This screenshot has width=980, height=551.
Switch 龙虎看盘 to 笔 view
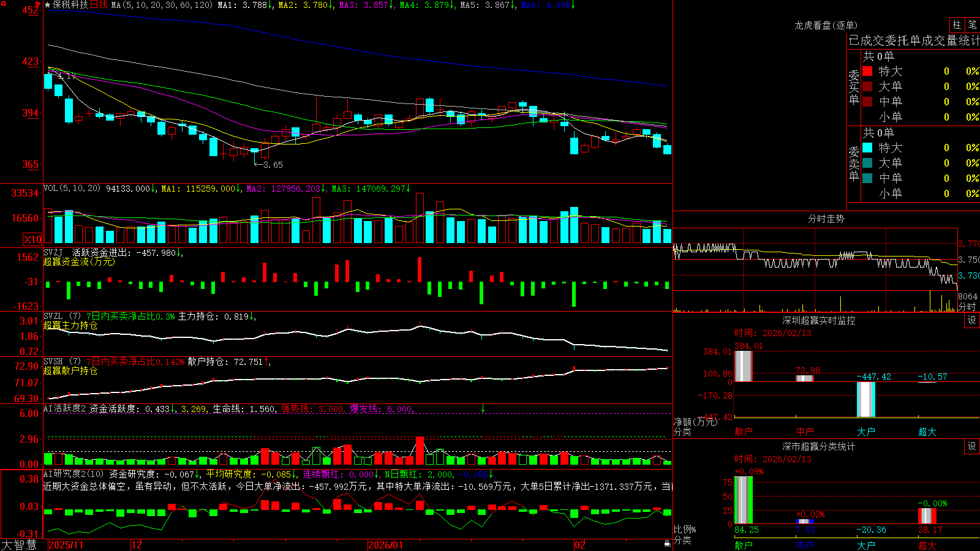(x=973, y=25)
